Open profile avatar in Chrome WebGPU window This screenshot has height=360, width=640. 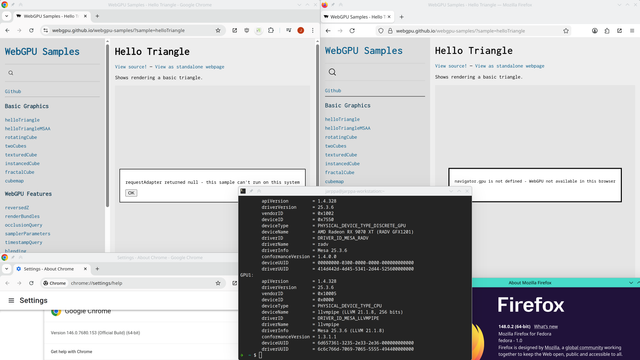click(x=300, y=30)
